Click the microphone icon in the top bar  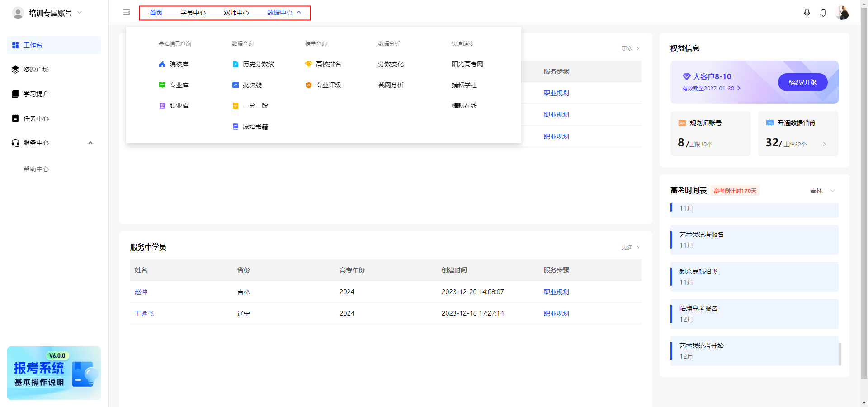807,13
